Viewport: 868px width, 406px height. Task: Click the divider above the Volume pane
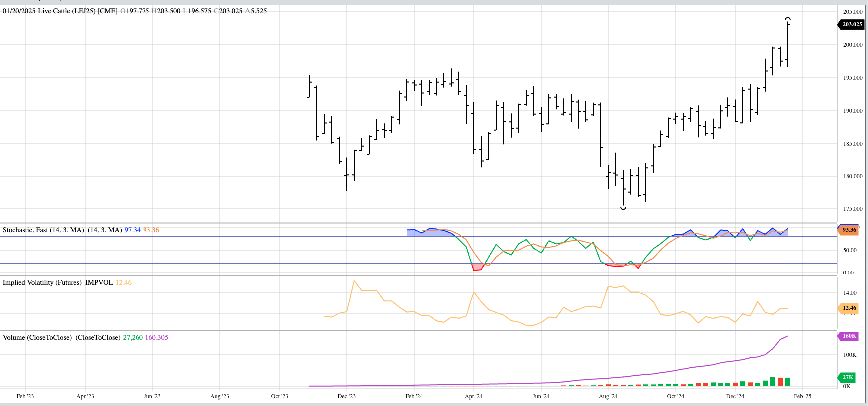[419, 330]
